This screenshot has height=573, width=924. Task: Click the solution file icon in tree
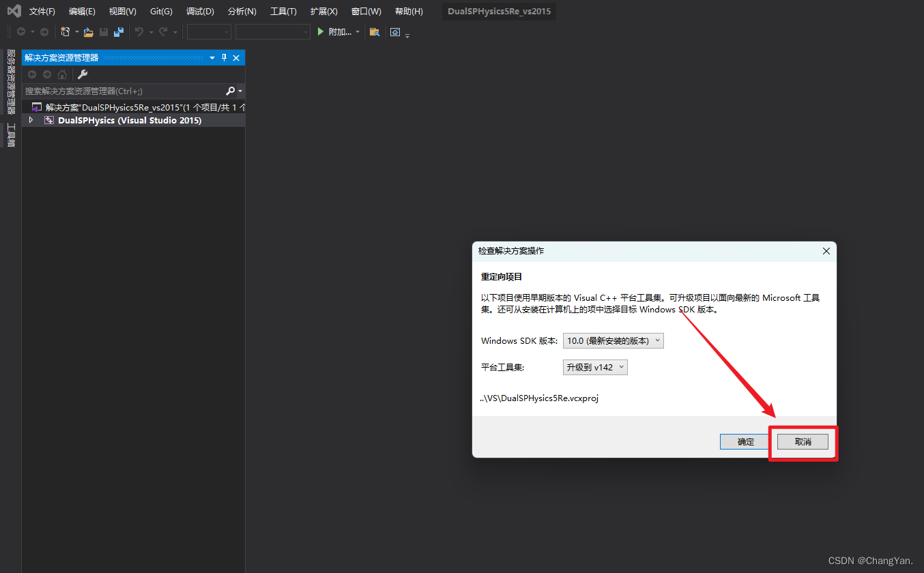37,107
